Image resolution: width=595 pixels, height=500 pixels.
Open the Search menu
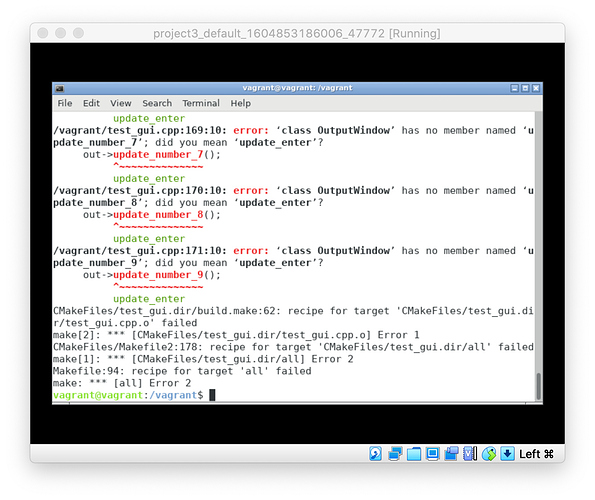157,103
